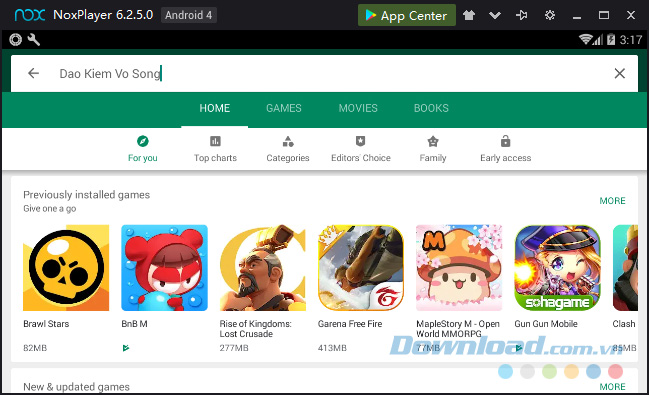Select the For you compass icon
This screenshot has width=649, height=395.
point(143,141)
